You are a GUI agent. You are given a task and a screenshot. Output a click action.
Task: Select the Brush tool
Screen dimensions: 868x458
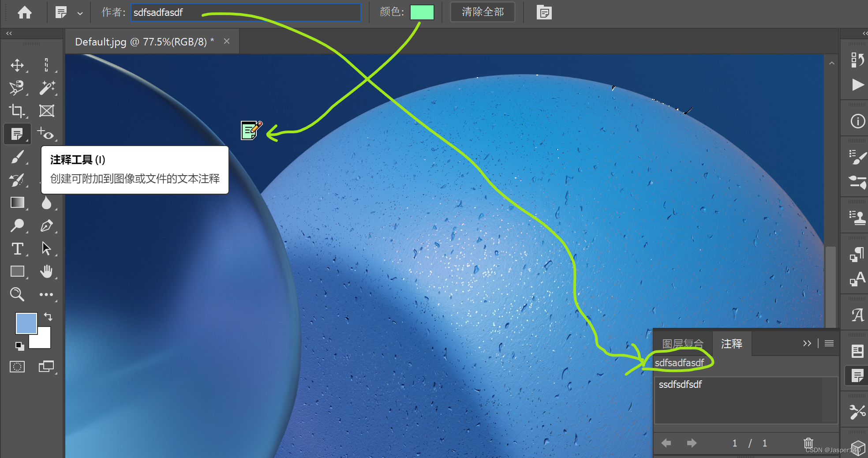pos(17,157)
